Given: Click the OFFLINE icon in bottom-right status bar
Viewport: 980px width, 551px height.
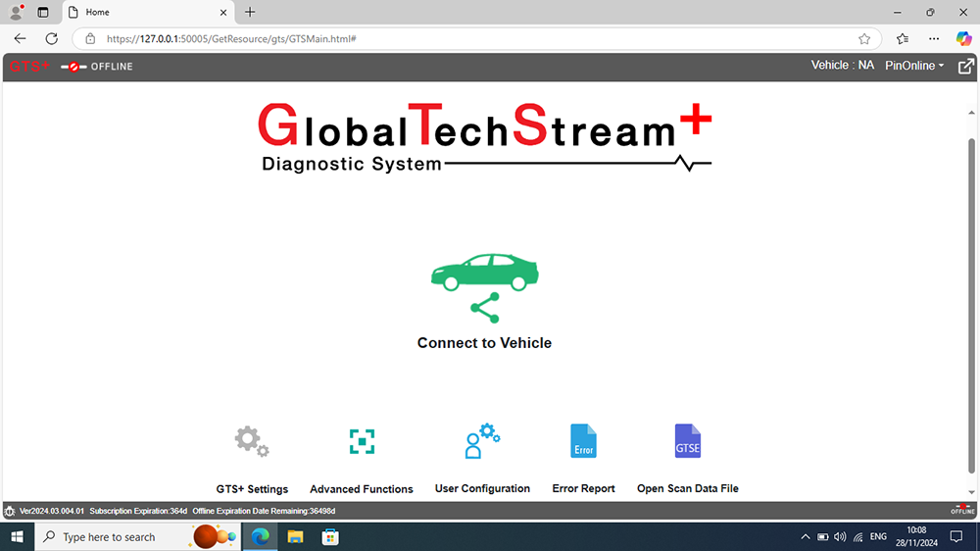Looking at the screenshot, I should pyautogui.click(x=962, y=510).
